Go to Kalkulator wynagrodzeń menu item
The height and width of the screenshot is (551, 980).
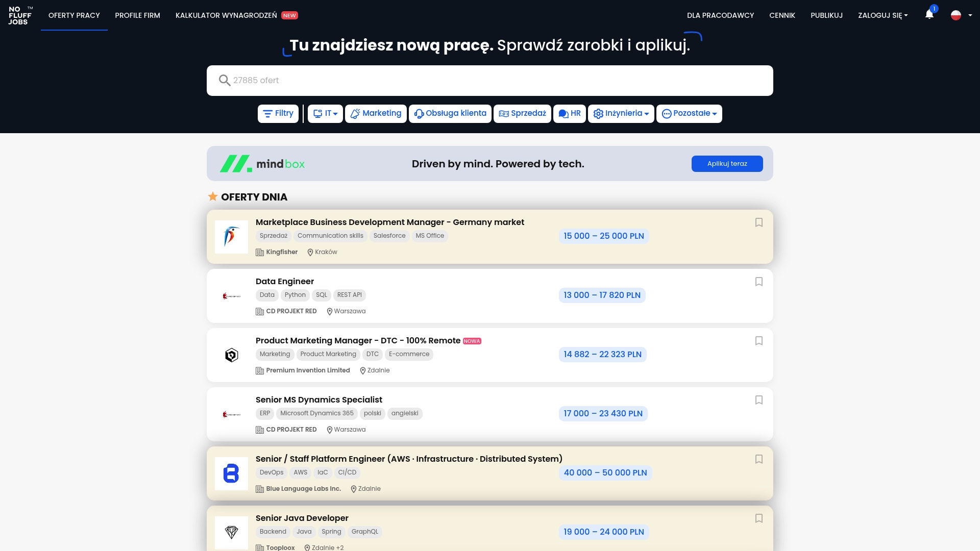click(x=226, y=15)
